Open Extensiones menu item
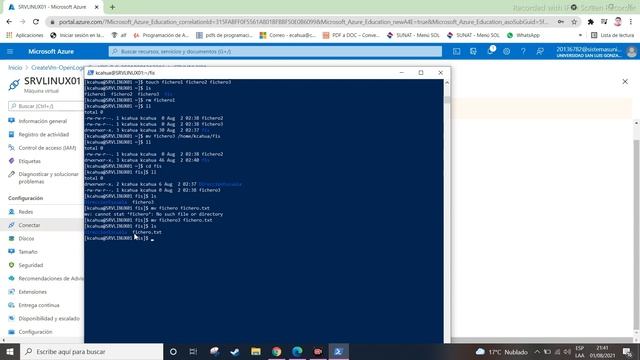Image resolution: width=640 pixels, height=360 pixels. point(32,292)
